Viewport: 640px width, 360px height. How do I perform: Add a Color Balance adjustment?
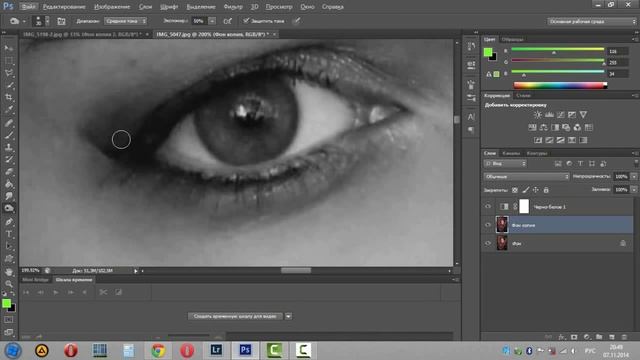tap(544, 127)
